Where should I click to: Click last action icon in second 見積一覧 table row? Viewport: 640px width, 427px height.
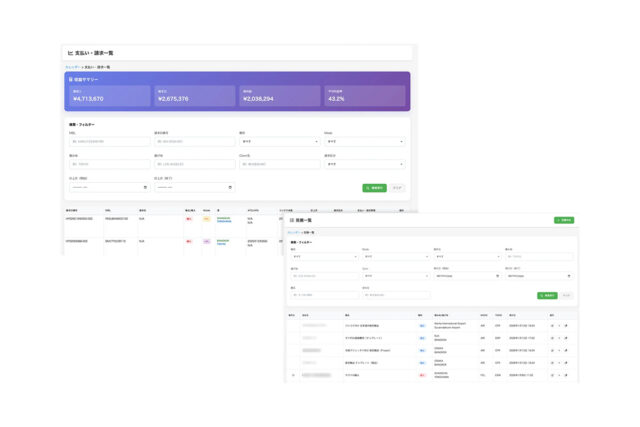click(566, 338)
